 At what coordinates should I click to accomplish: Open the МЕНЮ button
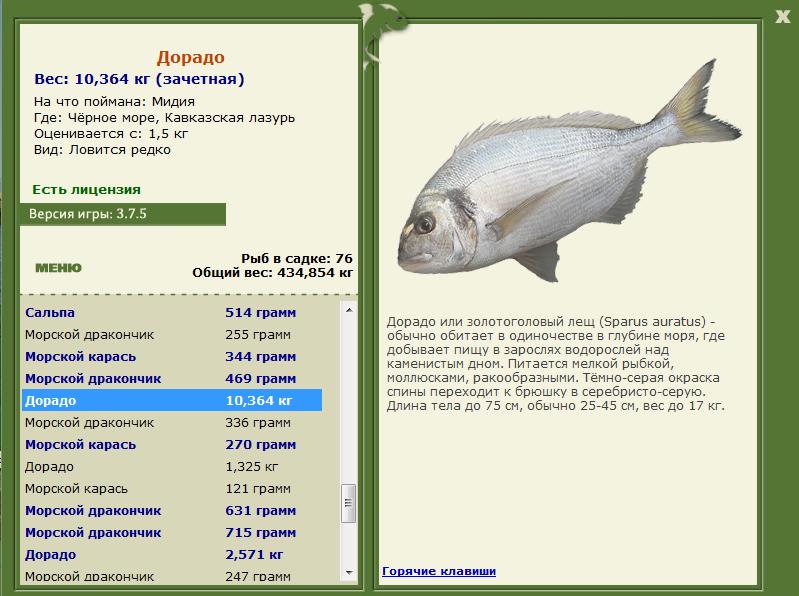coord(58,268)
